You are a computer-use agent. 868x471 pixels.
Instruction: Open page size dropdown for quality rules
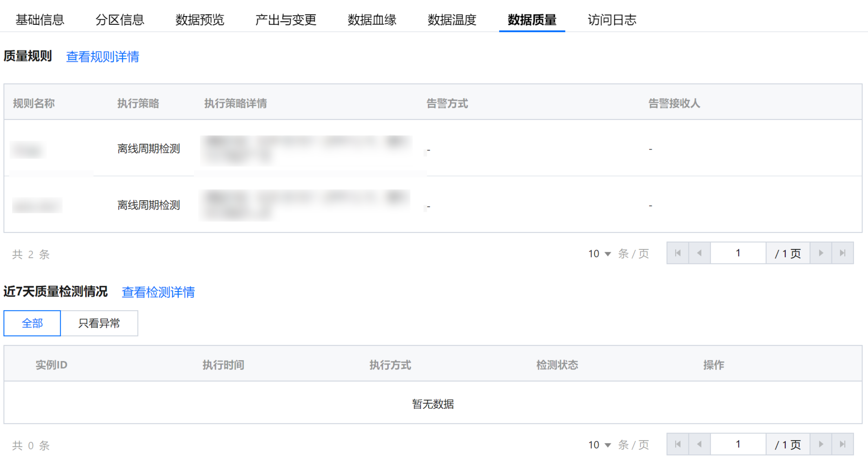click(599, 253)
